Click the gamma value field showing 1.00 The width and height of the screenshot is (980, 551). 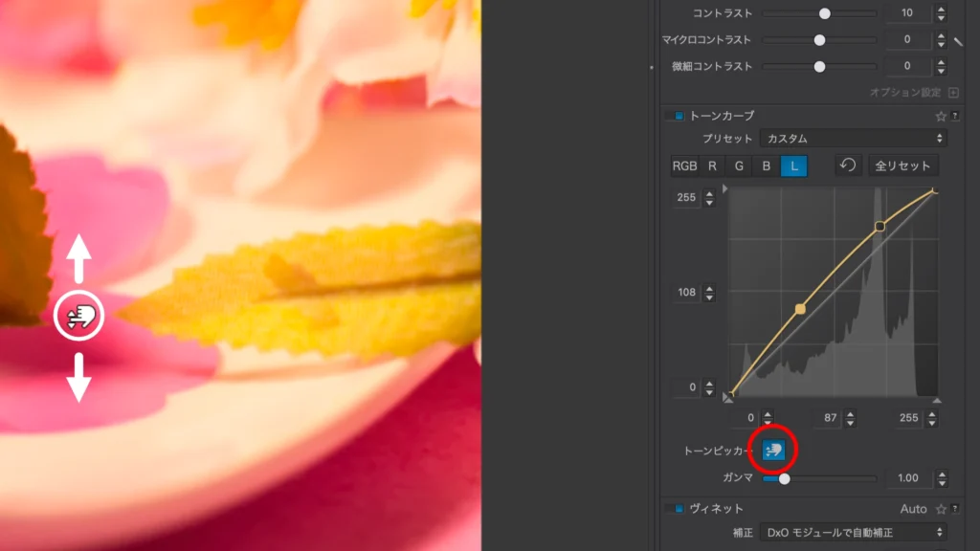tap(907, 478)
